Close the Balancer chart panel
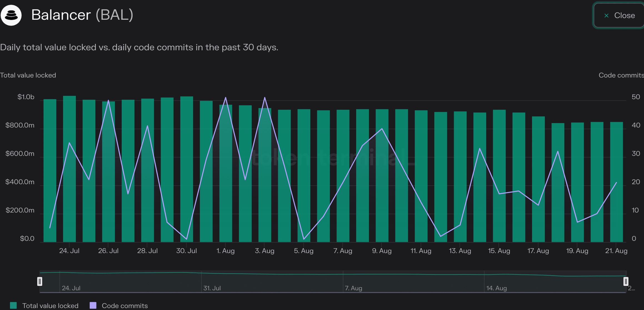This screenshot has width=644, height=310. coord(619,16)
